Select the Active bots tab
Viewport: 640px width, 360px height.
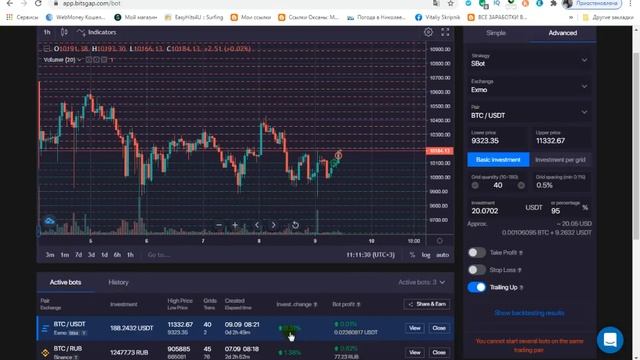(x=65, y=282)
